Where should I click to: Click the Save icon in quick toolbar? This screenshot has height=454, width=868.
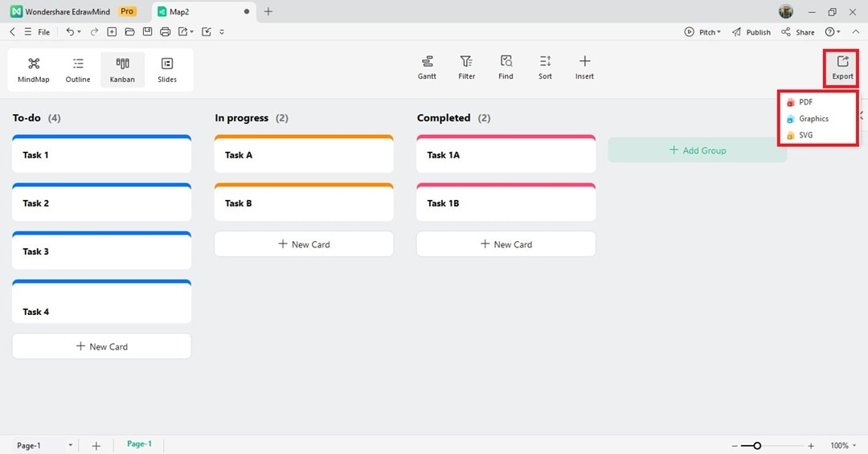point(147,32)
